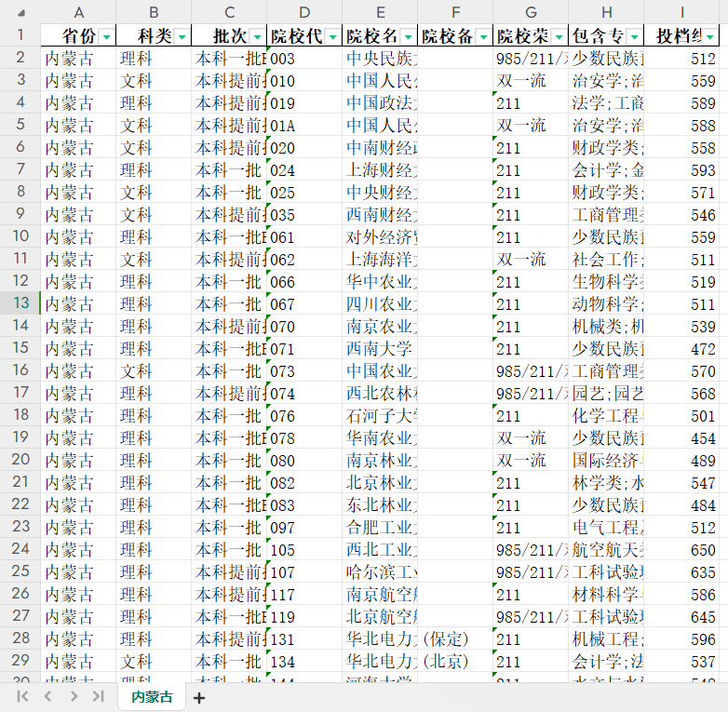This screenshot has width=728, height=712.
Task: Click cell with code 01A
Action: [304, 125]
